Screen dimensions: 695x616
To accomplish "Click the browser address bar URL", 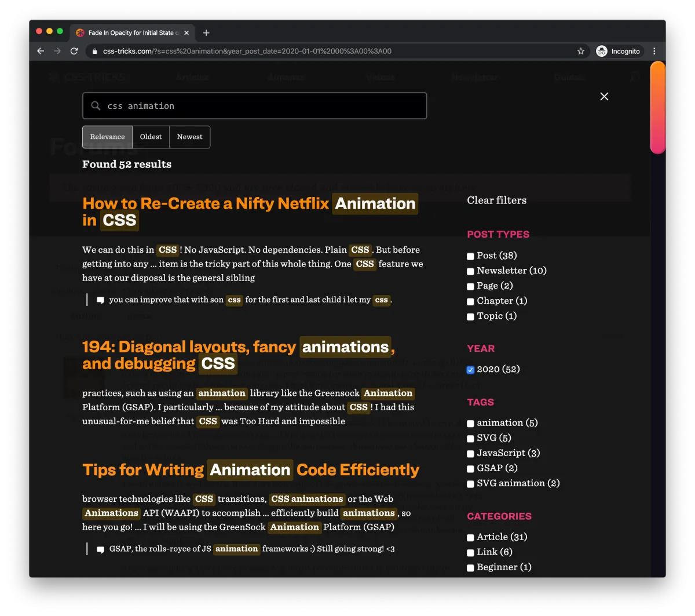I will click(247, 51).
